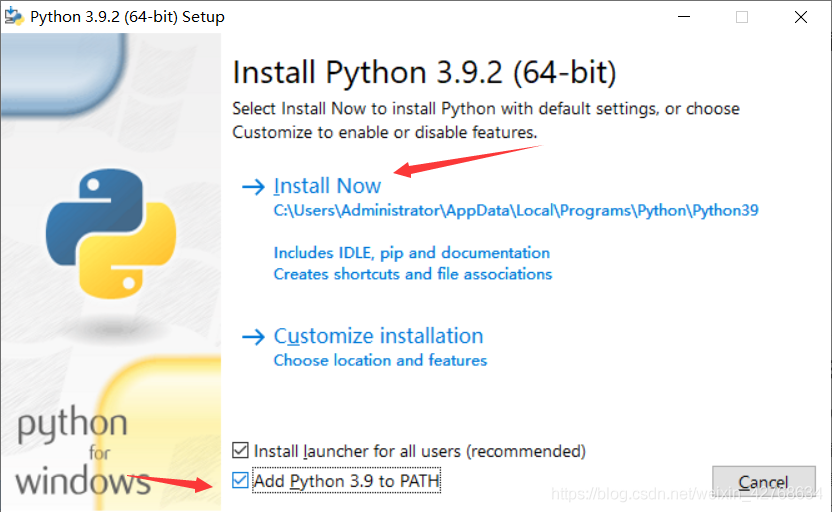Minimize the Python Setup window

(684, 17)
